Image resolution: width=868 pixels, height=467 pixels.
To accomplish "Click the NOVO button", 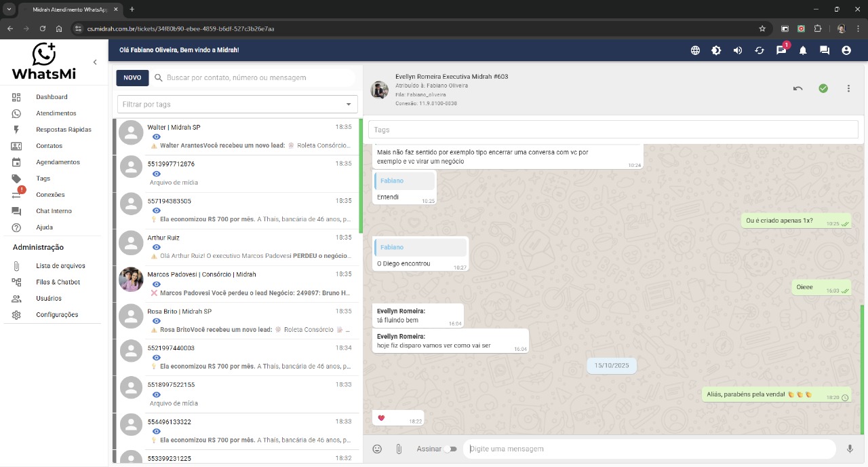I will 132,78.
